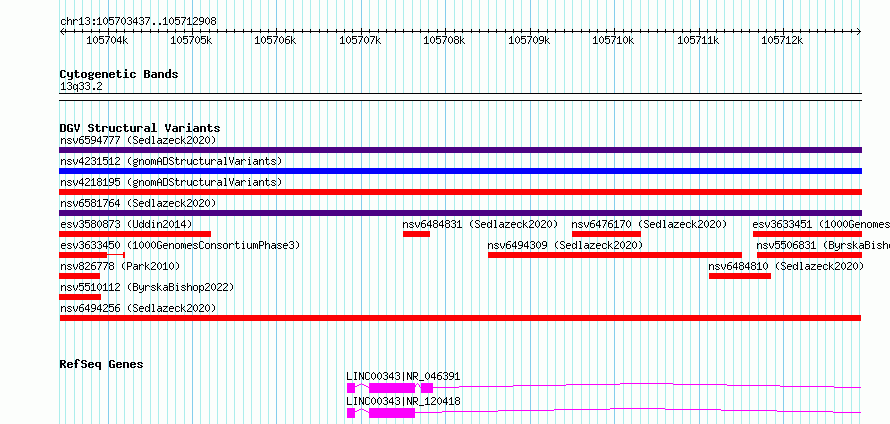Click the nsv6594777 (Sedlazeck2020) variant label

(138, 140)
